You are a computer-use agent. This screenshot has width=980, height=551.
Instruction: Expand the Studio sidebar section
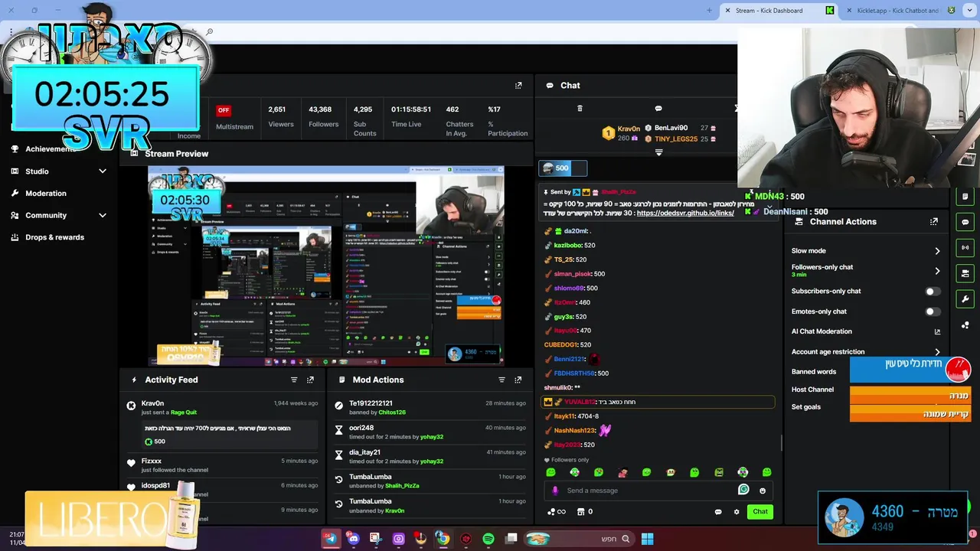tap(103, 171)
